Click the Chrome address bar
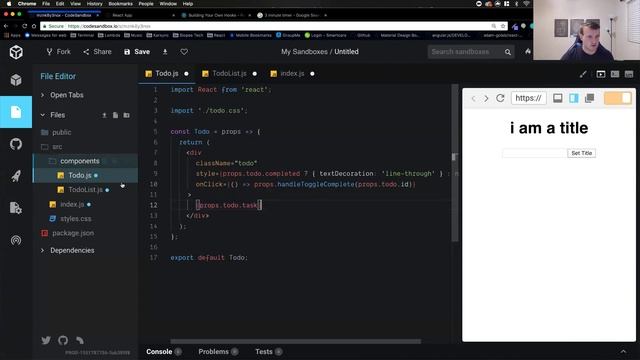Screen dimensions: 640x360 tap(273, 26)
